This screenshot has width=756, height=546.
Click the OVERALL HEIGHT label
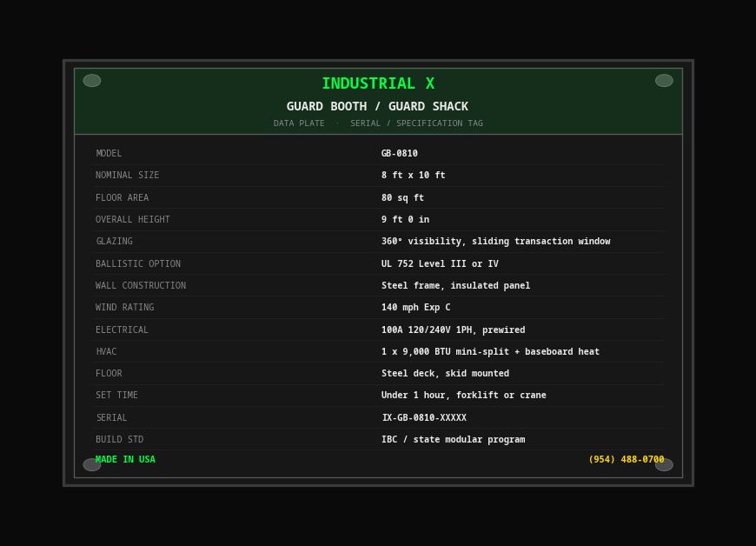coord(133,219)
